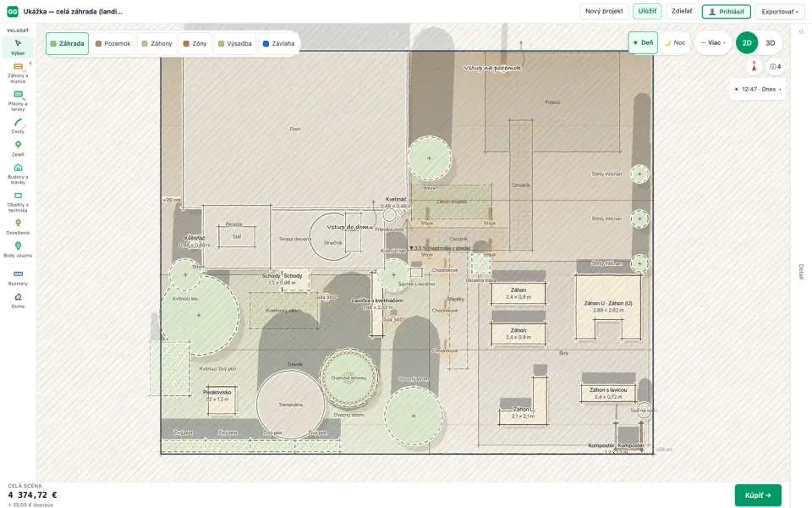812x508 pixels.
Task: Click the north compass indicator
Action: (x=754, y=66)
